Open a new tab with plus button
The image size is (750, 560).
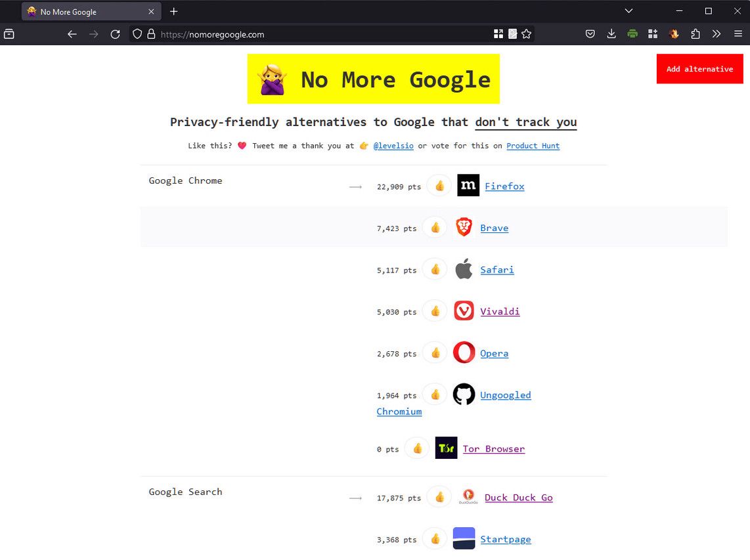pos(174,12)
